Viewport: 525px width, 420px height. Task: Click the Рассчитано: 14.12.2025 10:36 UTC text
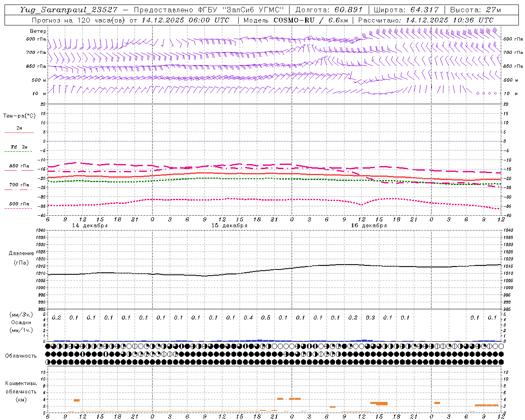coord(426,20)
